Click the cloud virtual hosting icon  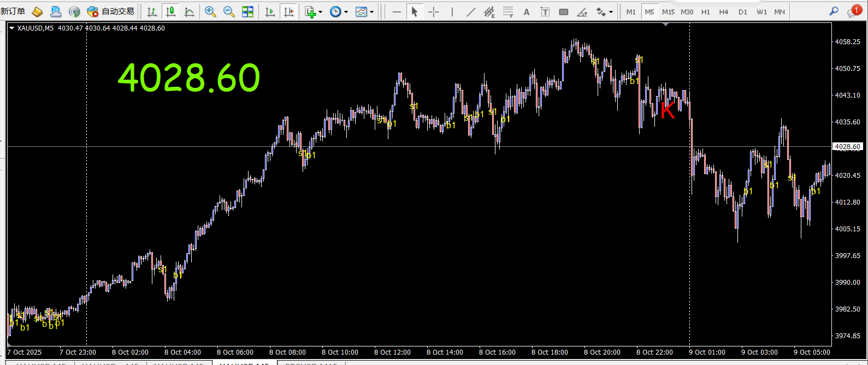56,11
